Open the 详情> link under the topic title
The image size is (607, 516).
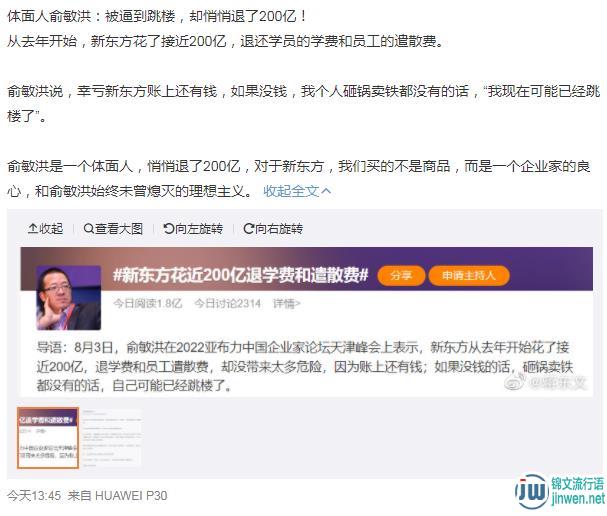tap(286, 303)
